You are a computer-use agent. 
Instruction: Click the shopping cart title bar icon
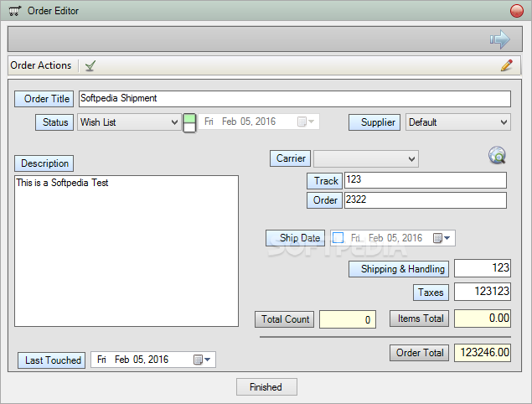click(14, 11)
